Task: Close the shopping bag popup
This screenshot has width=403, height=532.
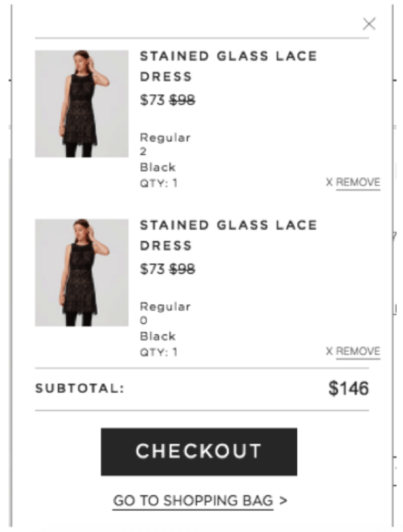Action: 369,24
